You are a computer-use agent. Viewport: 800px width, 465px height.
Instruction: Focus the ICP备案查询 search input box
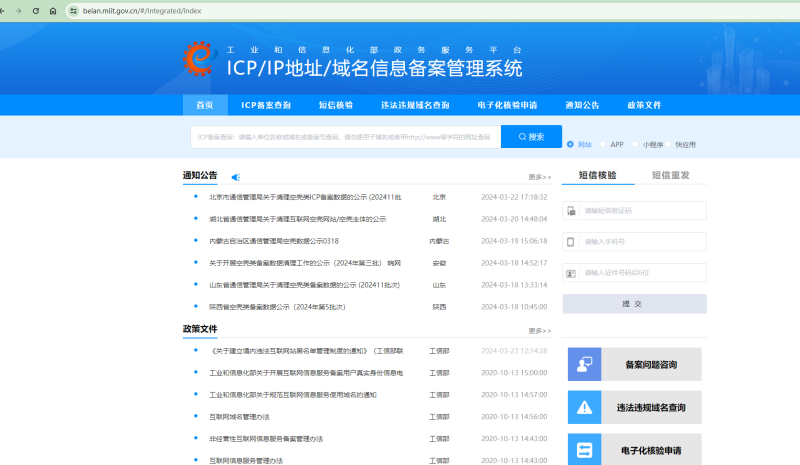click(345, 137)
